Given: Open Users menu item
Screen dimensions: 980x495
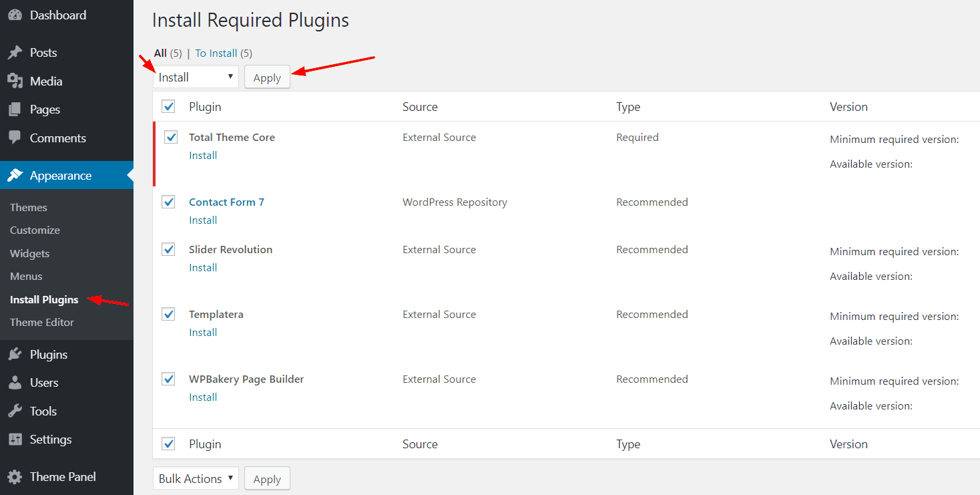Looking at the screenshot, I should tap(67, 383).
